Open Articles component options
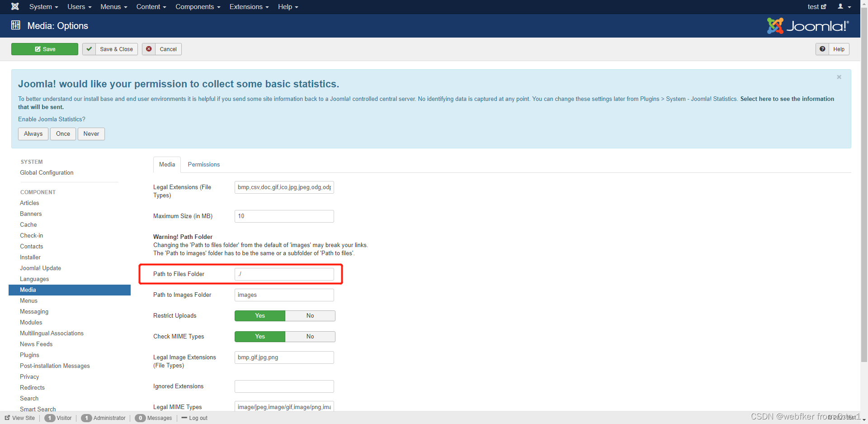 [x=29, y=203]
